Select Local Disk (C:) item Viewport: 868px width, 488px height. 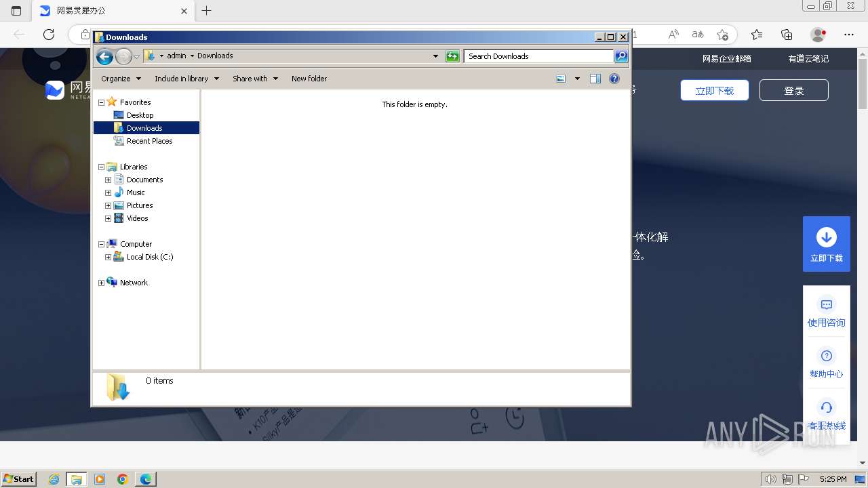(x=150, y=257)
